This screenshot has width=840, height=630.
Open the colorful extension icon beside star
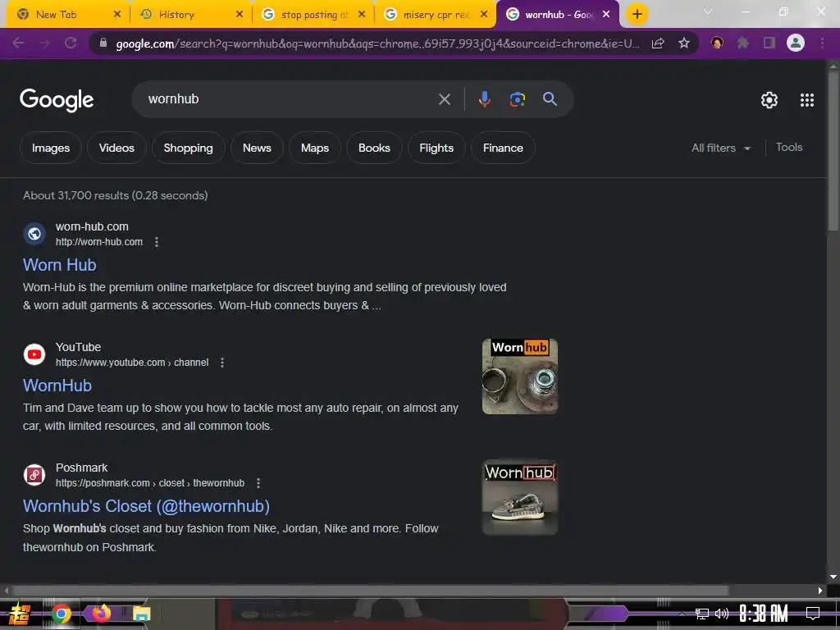point(717,43)
